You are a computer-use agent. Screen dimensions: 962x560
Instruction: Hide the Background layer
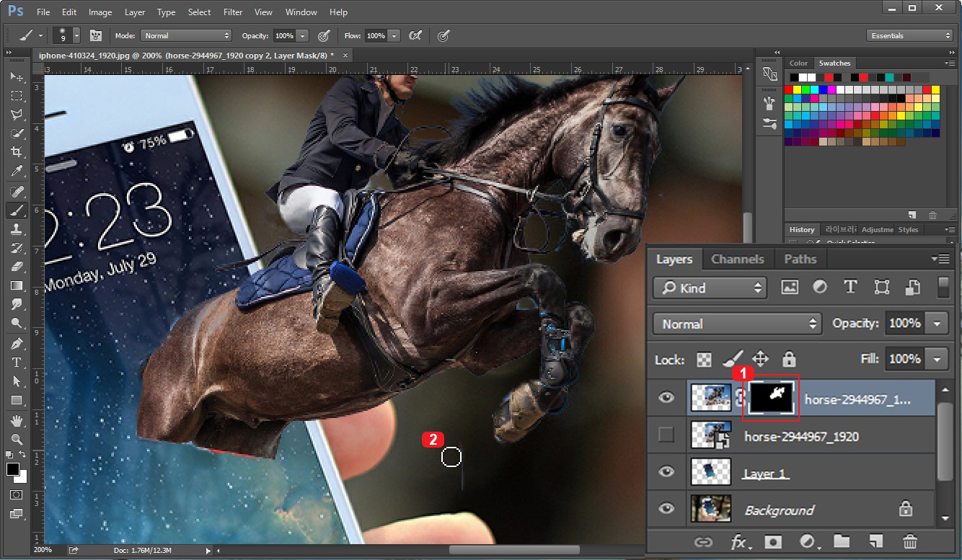click(666, 510)
